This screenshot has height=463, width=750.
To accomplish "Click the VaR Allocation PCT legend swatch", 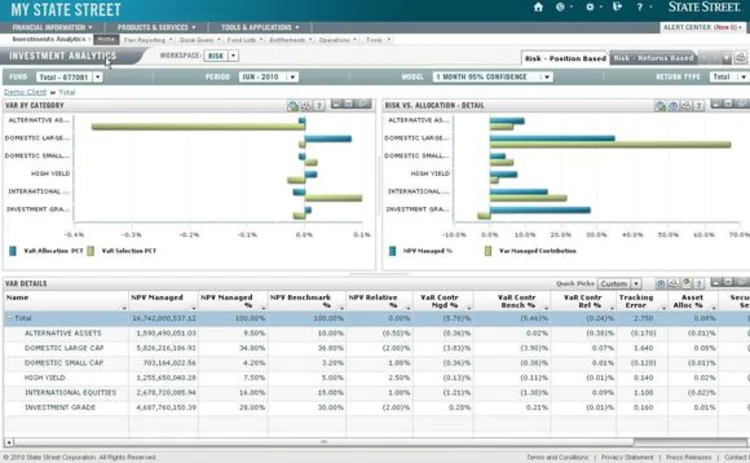I will tap(13, 251).
